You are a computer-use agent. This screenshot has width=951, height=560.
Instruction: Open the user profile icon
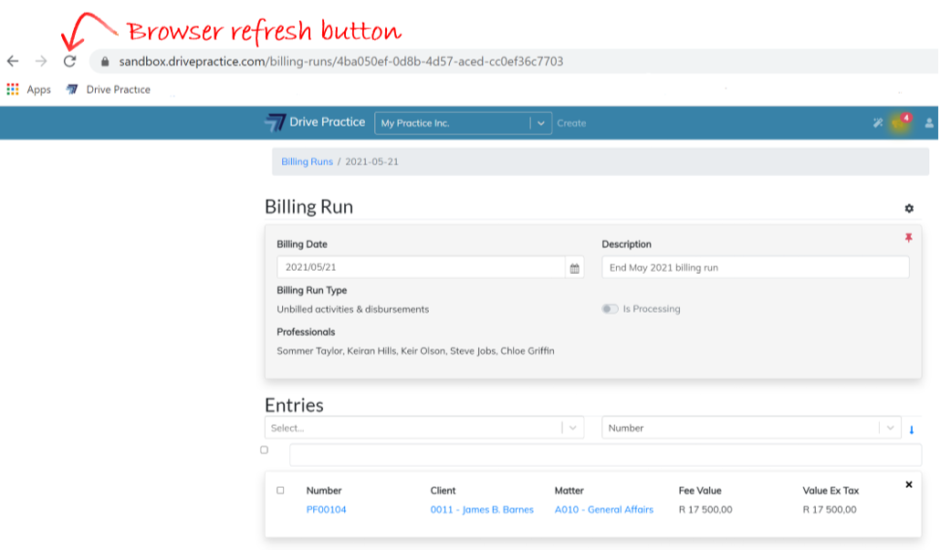click(x=929, y=123)
